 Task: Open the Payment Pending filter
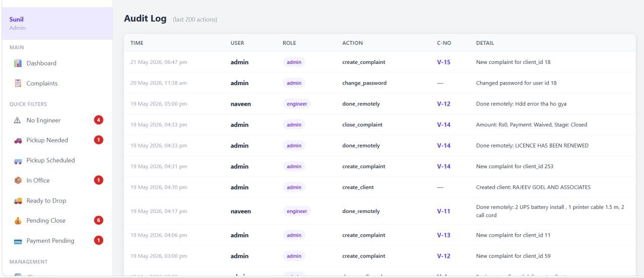coord(57,241)
